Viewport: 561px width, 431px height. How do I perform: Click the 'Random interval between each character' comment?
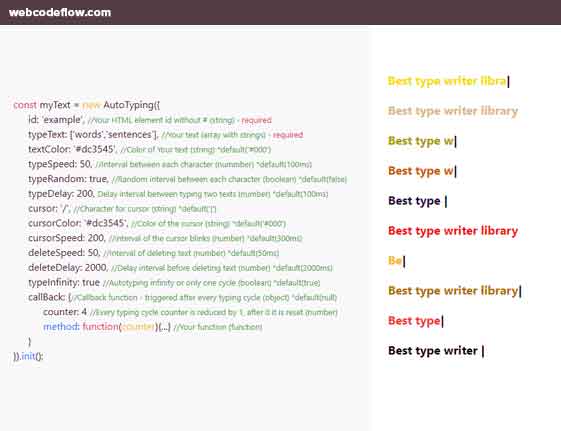pos(229,179)
